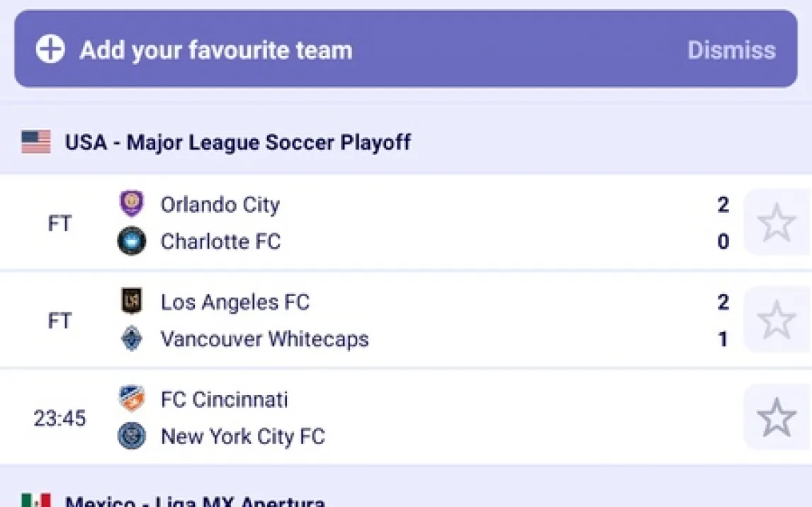Click the Los Angeles FC team crest
The image size is (812, 507).
tap(132, 302)
